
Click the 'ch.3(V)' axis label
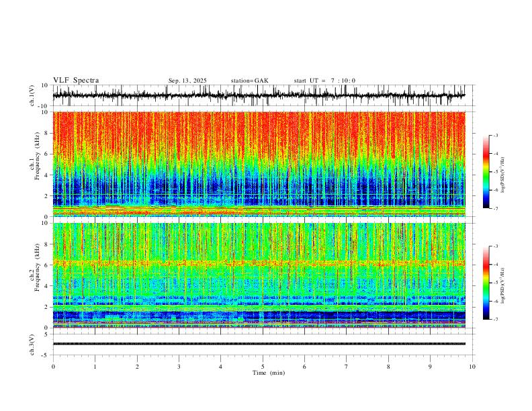(x=32, y=345)
